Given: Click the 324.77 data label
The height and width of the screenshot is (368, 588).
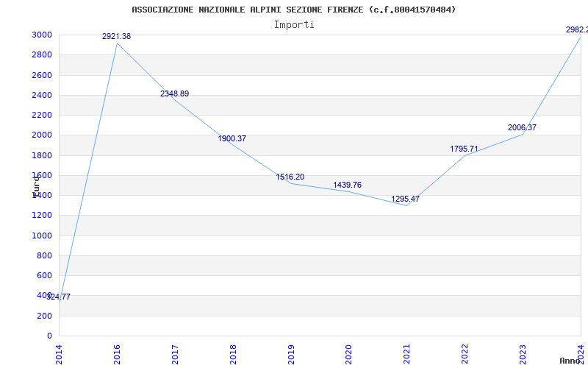Looking at the screenshot, I should tap(59, 297).
